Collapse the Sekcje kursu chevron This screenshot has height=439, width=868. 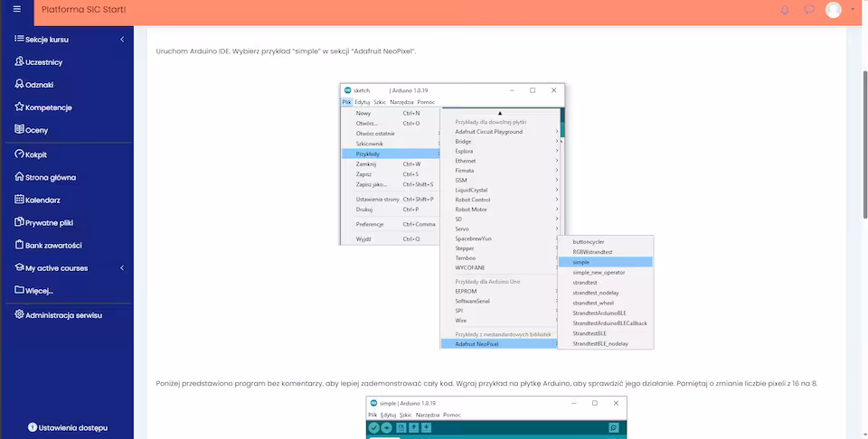pyautogui.click(x=122, y=40)
